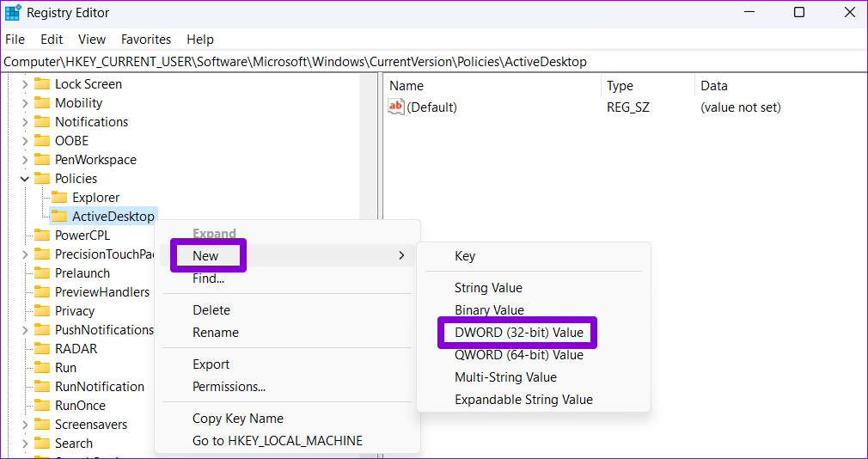Viewport: 868px width, 459px height.
Task: Click the Registry Editor app icon in title bar
Action: click(13, 12)
